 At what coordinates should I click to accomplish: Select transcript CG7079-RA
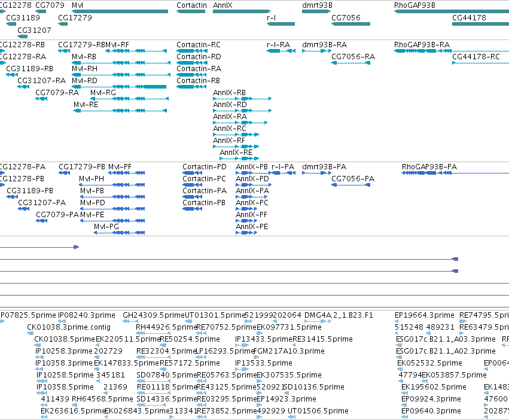click(57, 93)
